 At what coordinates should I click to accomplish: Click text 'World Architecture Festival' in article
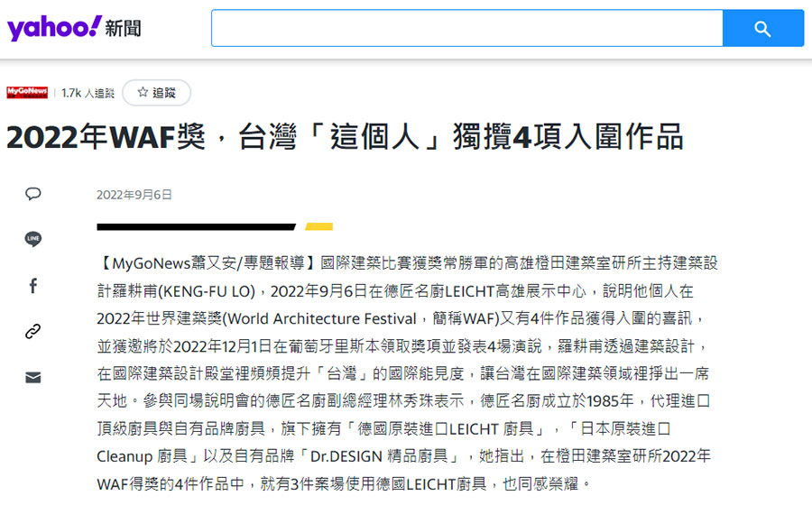321,318
